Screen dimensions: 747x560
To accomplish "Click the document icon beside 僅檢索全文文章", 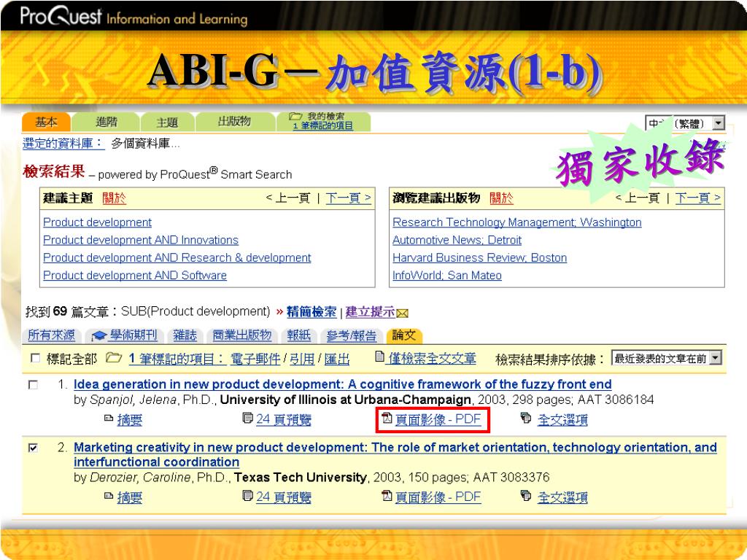I will point(379,356).
